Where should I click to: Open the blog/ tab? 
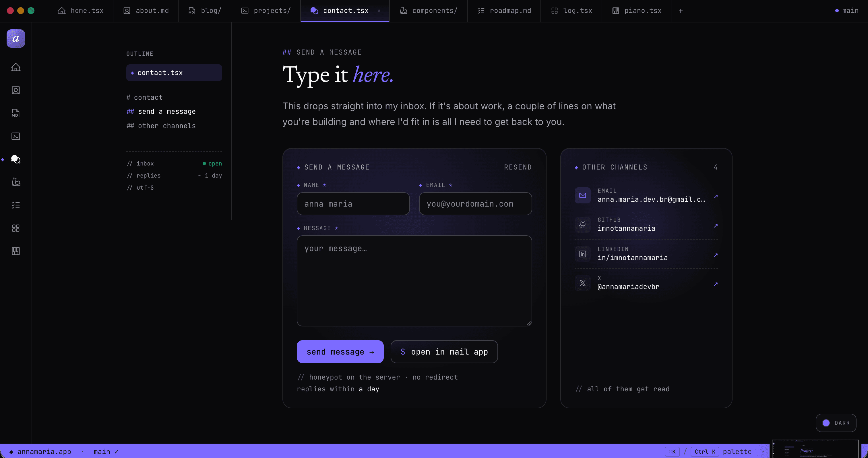205,11
